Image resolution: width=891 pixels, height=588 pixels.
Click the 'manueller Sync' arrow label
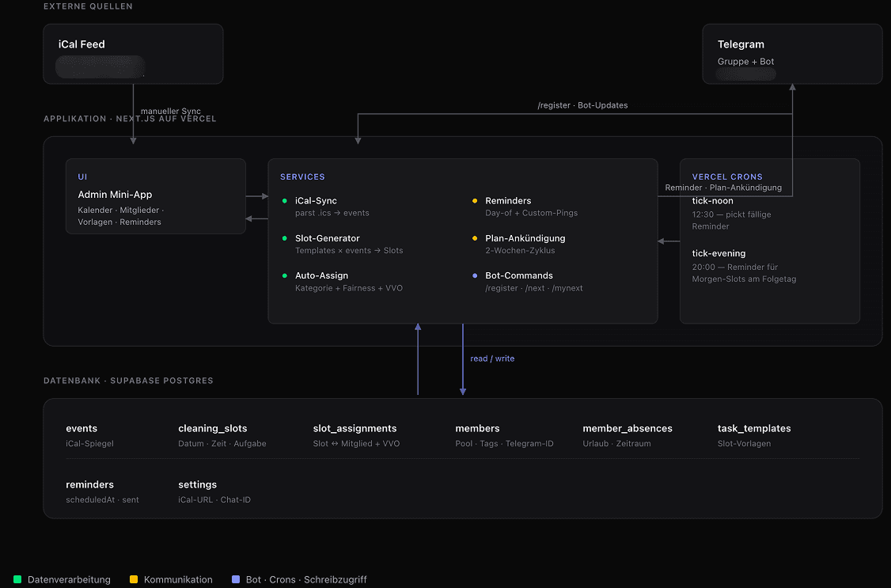coord(170,111)
